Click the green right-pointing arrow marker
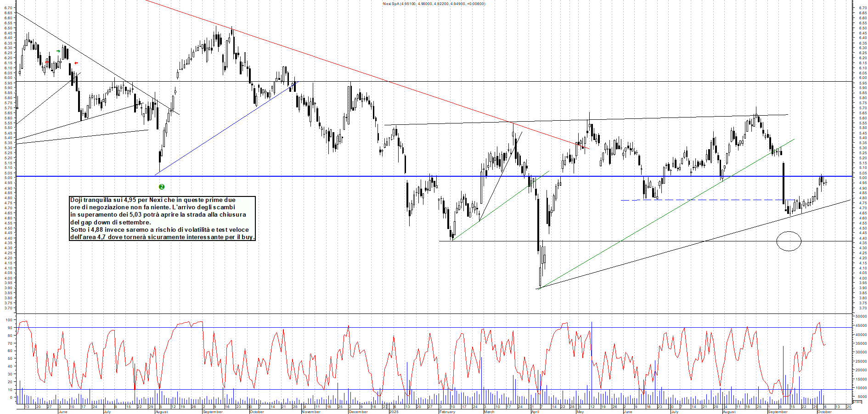The image size is (868, 414). pos(58,51)
